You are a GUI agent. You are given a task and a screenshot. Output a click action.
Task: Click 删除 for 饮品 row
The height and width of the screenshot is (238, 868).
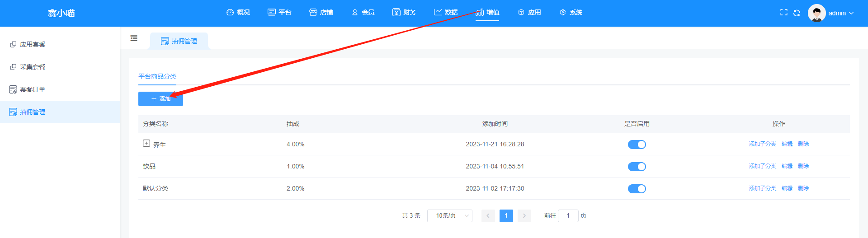(803, 166)
